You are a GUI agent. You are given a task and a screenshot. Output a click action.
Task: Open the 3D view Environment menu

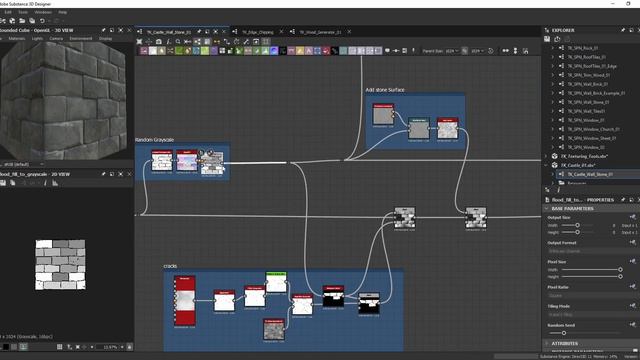click(81, 38)
